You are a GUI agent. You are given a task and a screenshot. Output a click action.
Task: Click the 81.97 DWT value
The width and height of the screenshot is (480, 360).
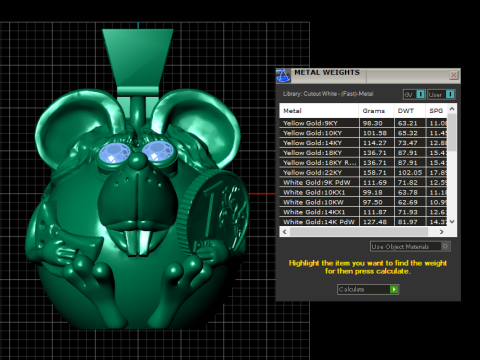point(407,222)
